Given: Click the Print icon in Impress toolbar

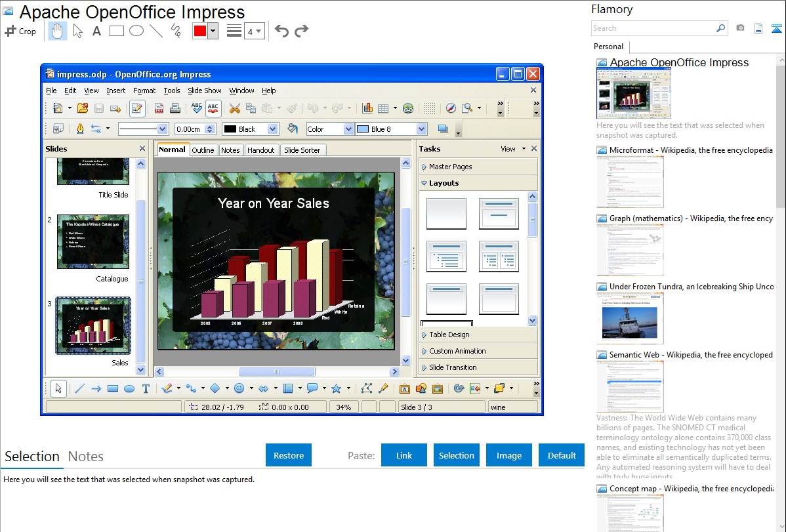Looking at the screenshot, I should 175,108.
